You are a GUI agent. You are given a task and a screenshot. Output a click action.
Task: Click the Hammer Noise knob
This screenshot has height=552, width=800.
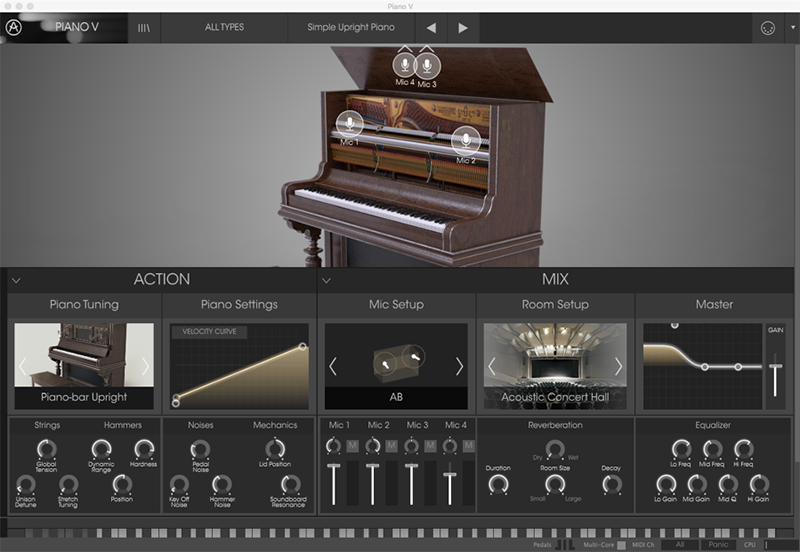coord(221,484)
